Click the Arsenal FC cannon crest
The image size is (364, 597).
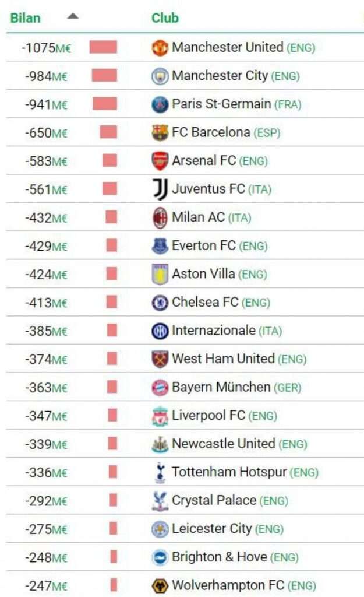click(159, 160)
